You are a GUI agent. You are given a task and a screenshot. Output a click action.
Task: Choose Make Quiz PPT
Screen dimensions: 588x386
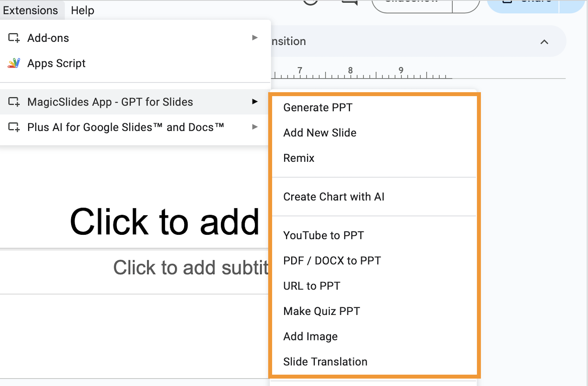(x=374, y=311)
